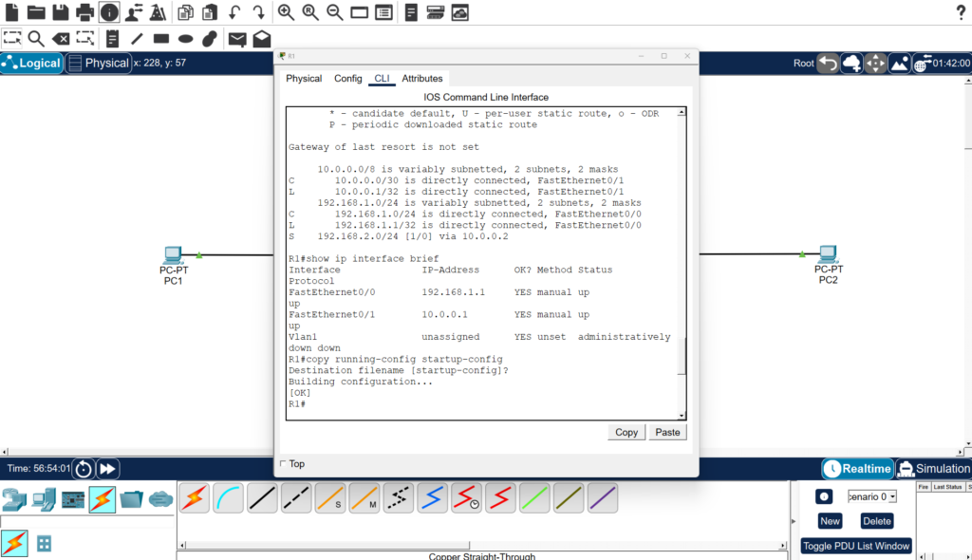
Task: Click the Copy button below the CLI
Action: 626,432
